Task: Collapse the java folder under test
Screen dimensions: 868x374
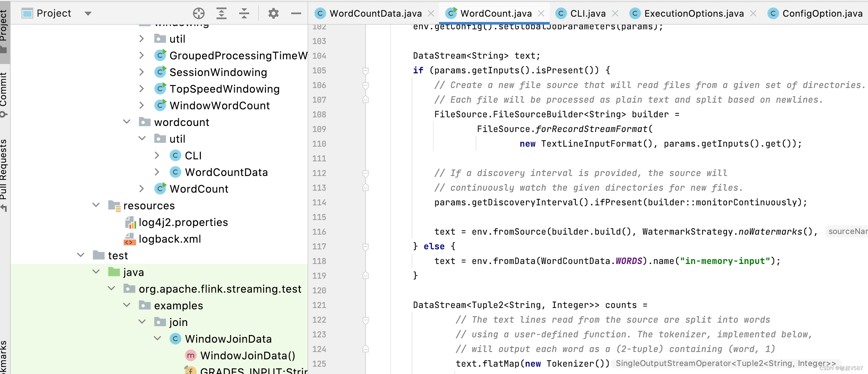Action: 96,272
